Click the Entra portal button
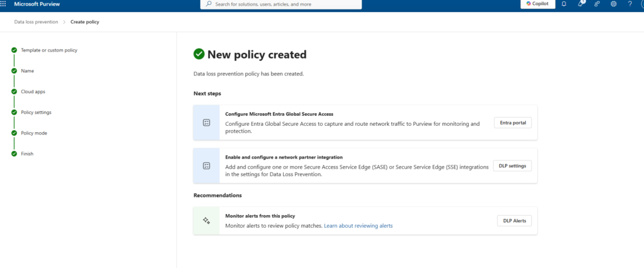The width and height of the screenshot is (644, 268). (x=513, y=123)
